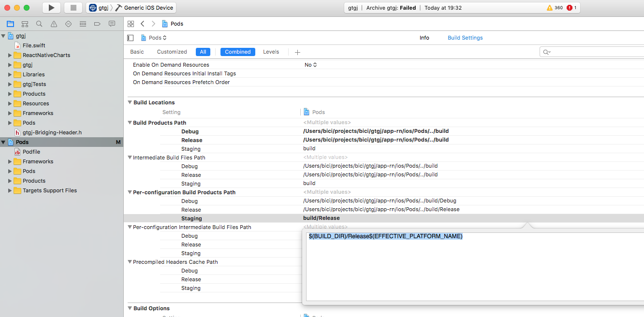
Task: Collapse the Build Options section
Action: [x=130, y=308]
